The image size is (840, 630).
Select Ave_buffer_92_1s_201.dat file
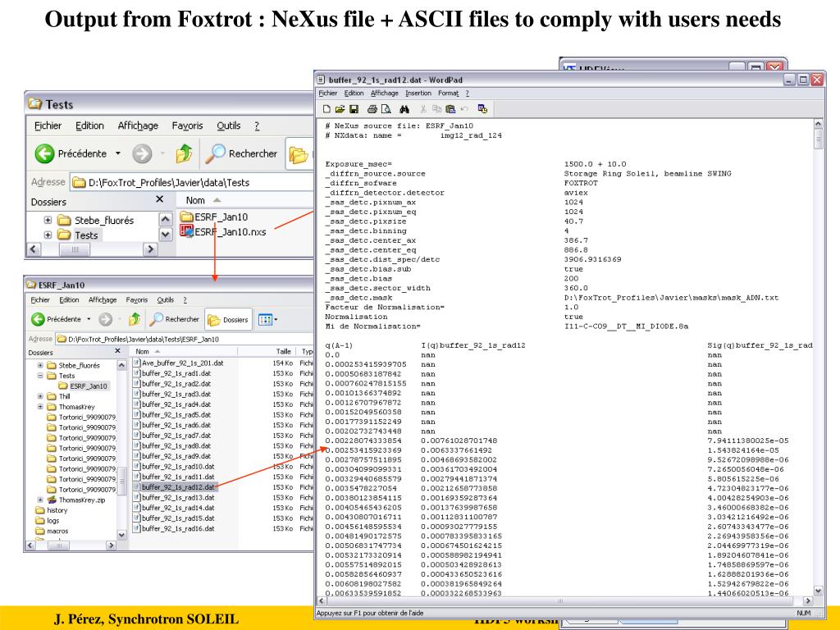click(178, 363)
